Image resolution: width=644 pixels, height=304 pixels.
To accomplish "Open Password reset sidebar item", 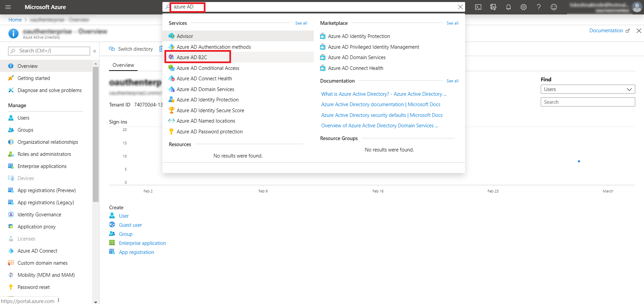I will [x=46, y=287].
